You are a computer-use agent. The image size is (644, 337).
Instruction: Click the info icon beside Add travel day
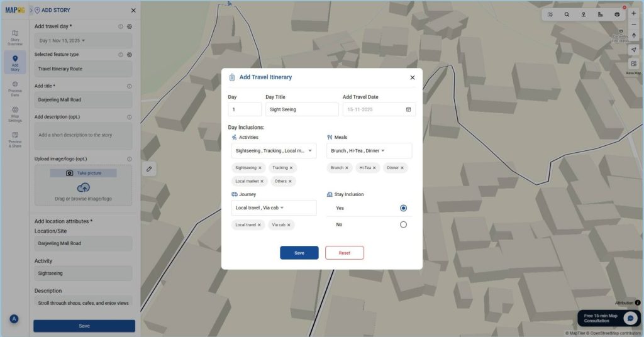(x=121, y=26)
